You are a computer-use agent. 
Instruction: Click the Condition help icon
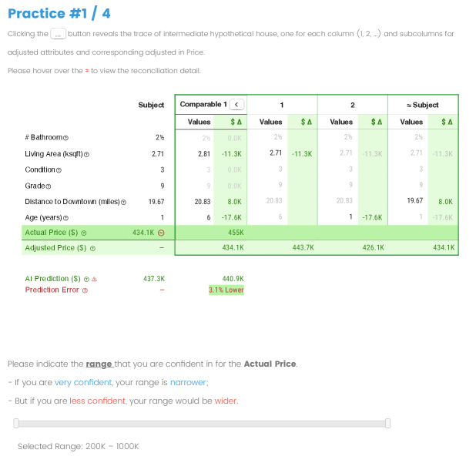[x=60, y=169]
